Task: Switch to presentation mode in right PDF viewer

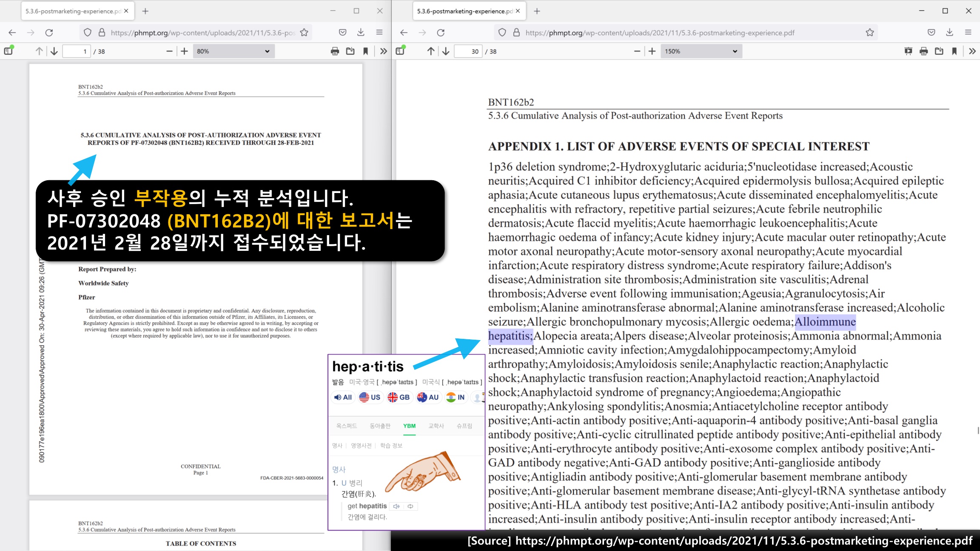Action: click(908, 51)
